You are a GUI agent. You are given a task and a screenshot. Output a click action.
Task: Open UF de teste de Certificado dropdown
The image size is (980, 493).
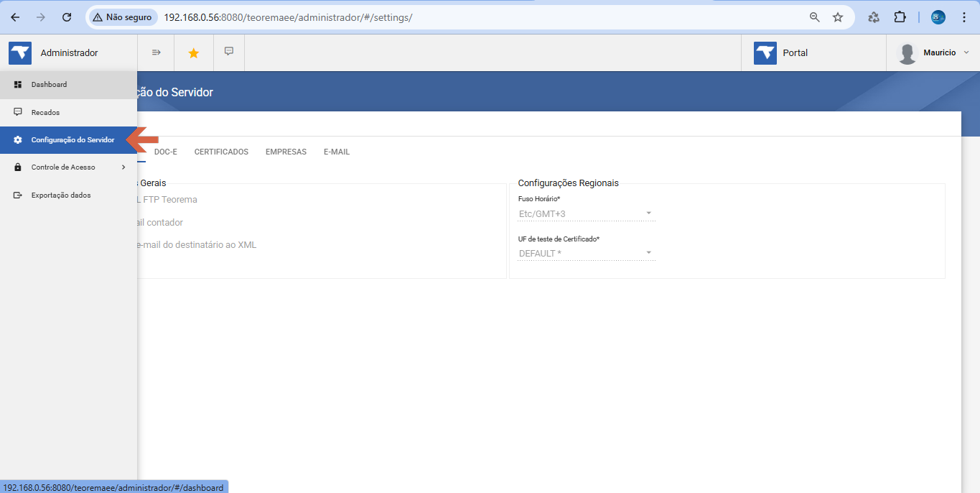tap(586, 253)
